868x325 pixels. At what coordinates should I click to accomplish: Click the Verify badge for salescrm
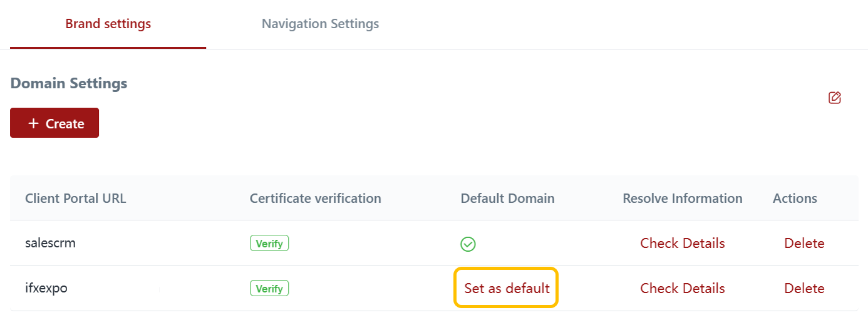tap(269, 244)
